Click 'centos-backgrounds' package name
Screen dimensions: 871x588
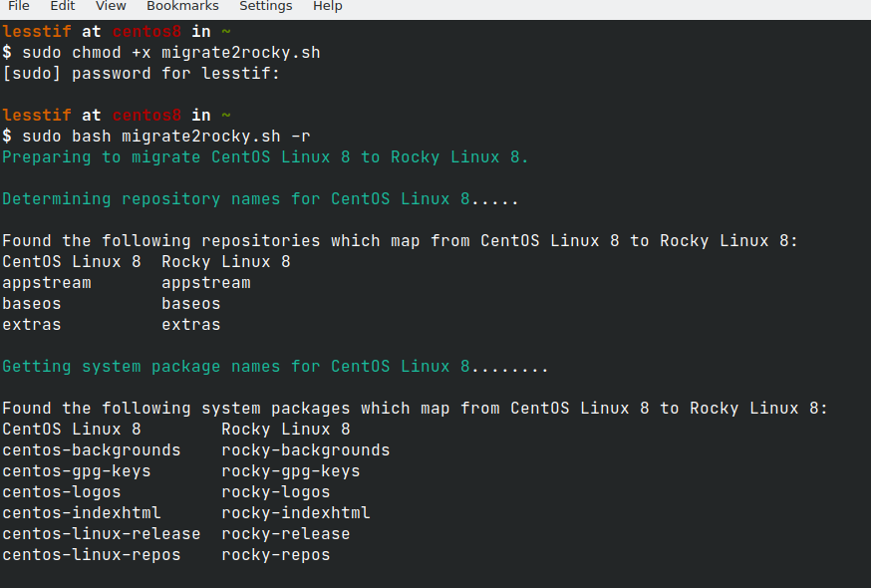(x=92, y=450)
